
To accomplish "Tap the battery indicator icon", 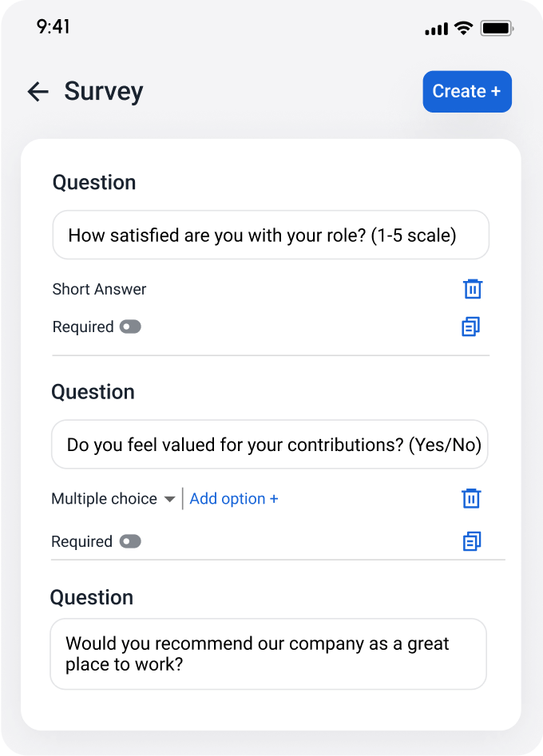I will (x=497, y=29).
